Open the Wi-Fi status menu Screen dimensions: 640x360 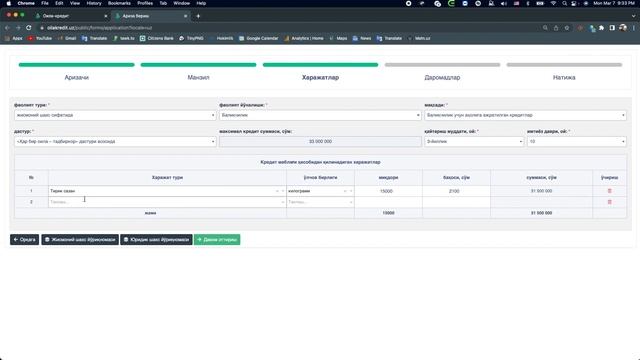tap(553, 3)
